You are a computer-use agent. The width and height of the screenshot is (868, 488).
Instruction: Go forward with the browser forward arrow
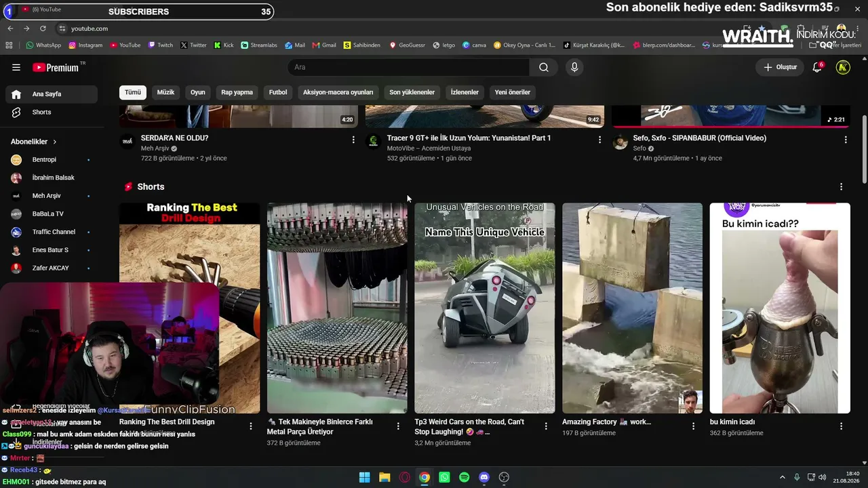[26, 28]
